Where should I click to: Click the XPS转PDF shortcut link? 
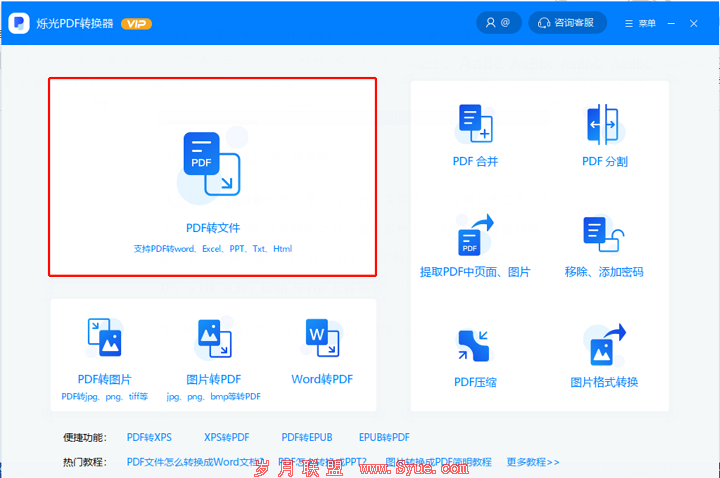(227, 437)
